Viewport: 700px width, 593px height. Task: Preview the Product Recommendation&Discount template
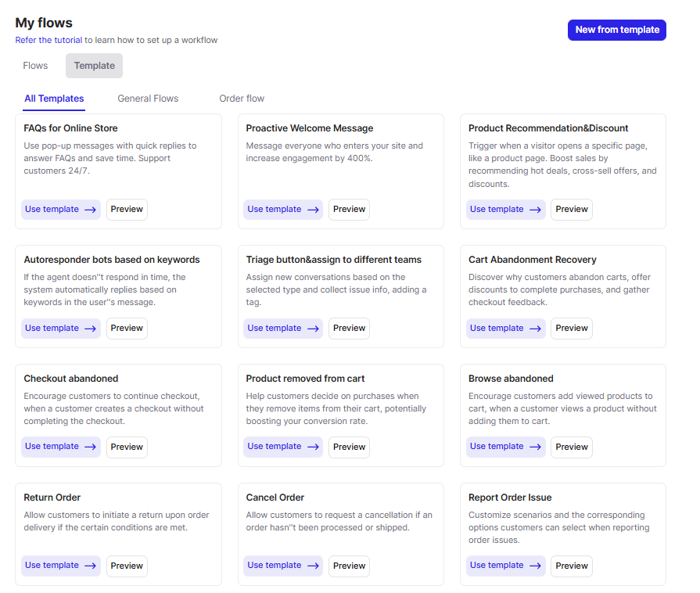tap(572, 210)
